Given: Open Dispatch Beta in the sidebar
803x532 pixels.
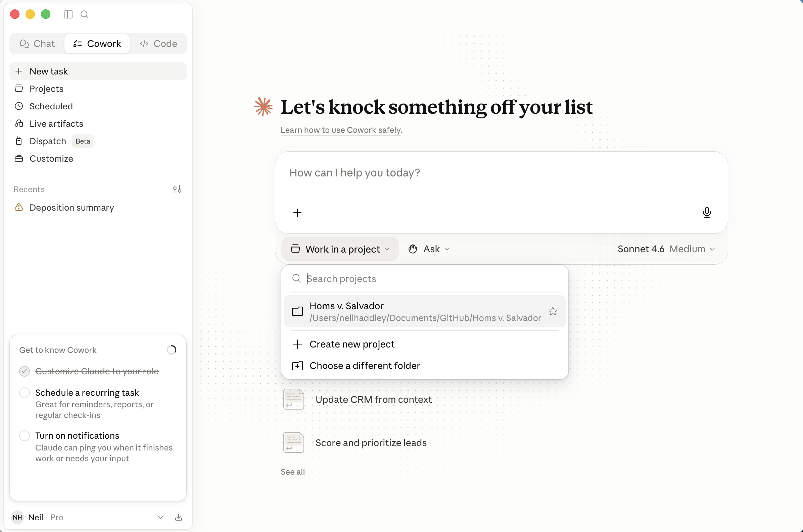Looking at the screenshot, I should [x=98, y=141].
